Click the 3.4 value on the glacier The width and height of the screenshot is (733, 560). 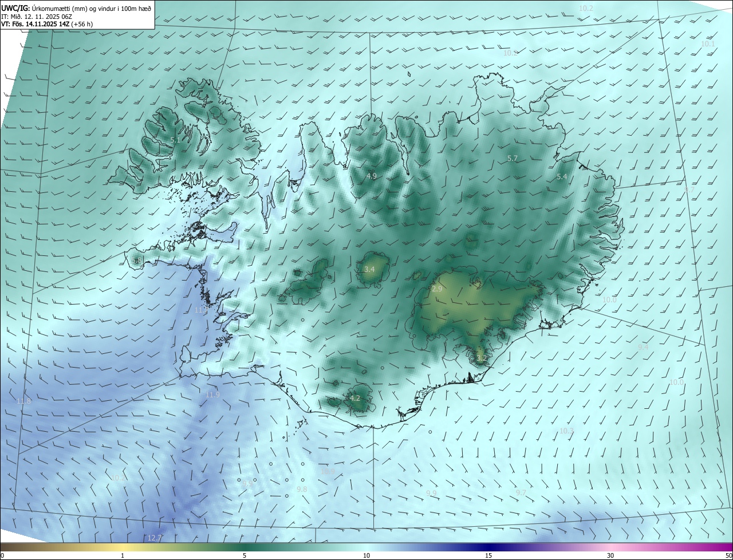click(369, 269)
